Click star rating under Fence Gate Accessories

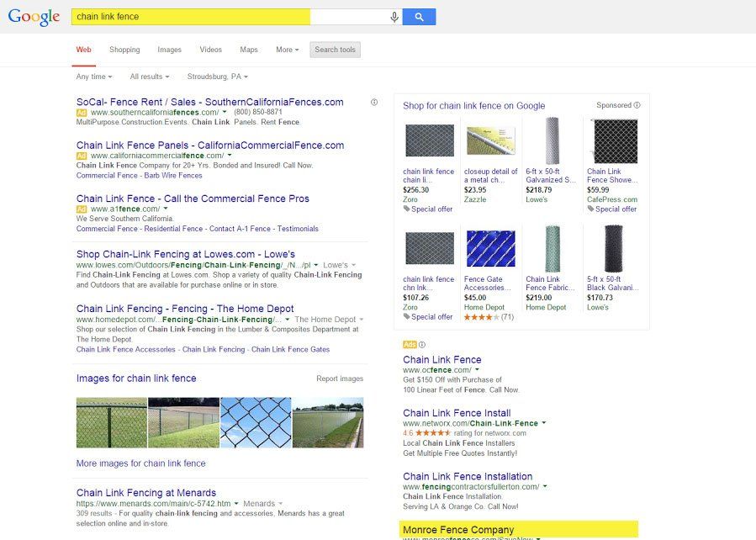(x=482, y=317)
